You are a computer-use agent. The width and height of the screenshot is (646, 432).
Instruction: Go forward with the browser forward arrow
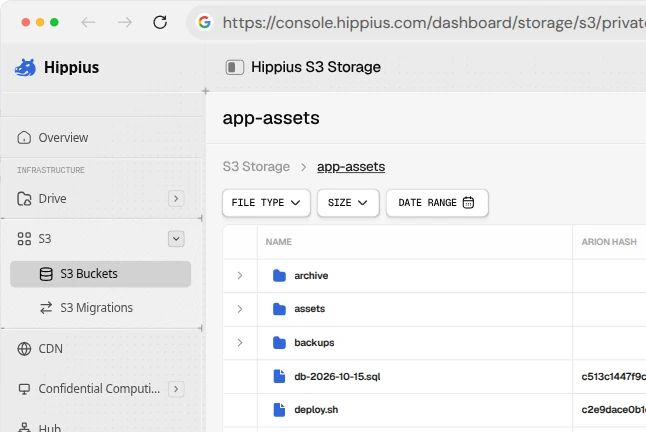pos(124,22)
